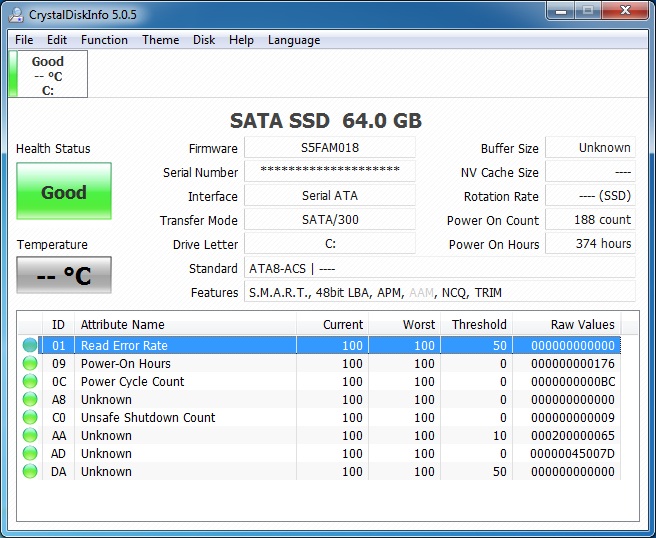Select the Unsafe Shutdown Count attribute name

(148, 418)
